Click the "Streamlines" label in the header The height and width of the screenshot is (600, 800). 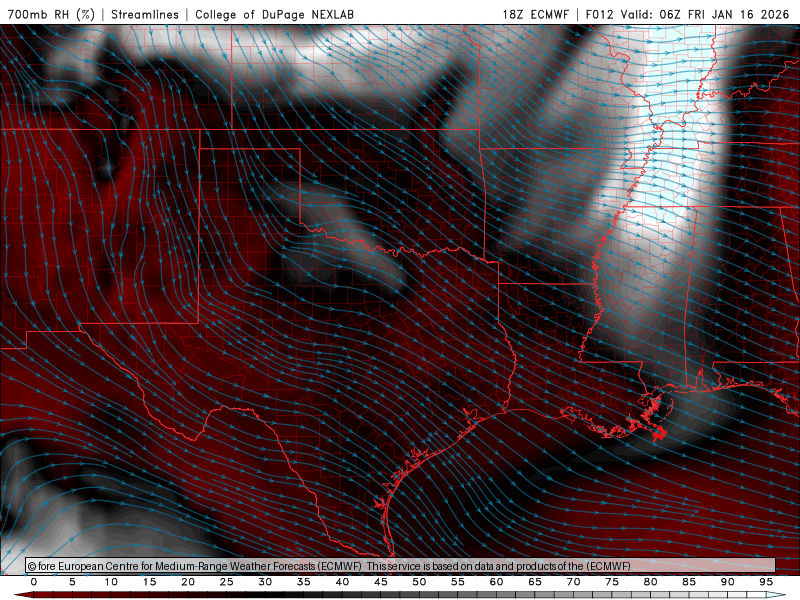click(145, 14)
